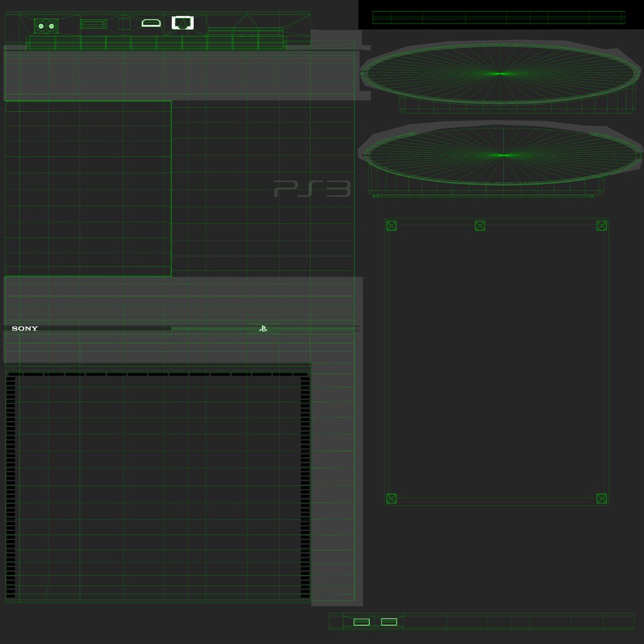Image resolution: width=644 pixels, height=644 pixels.
Task: Select the black wireframe strip on black background
Action: click(499, 18)
